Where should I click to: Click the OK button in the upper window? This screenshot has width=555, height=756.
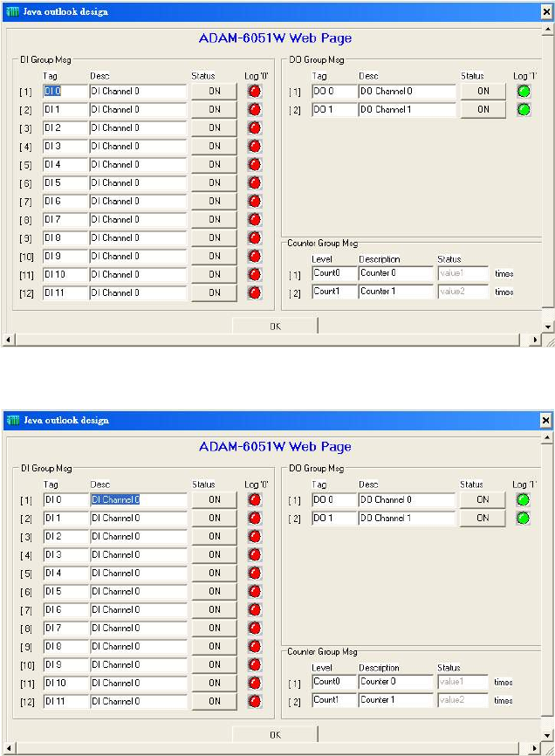(x=275, y=326)
